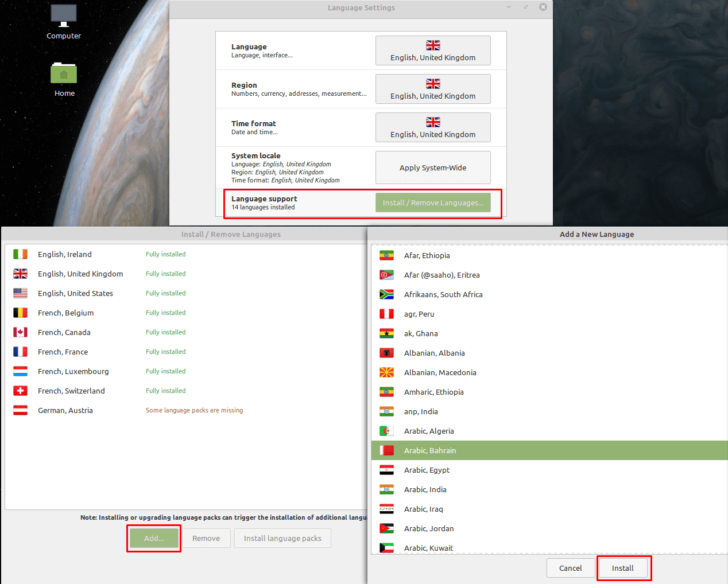Image resolution: width=728 pixels, height=584 pixels.
Task: Click Install language packs button
Action: pos(282,538)
